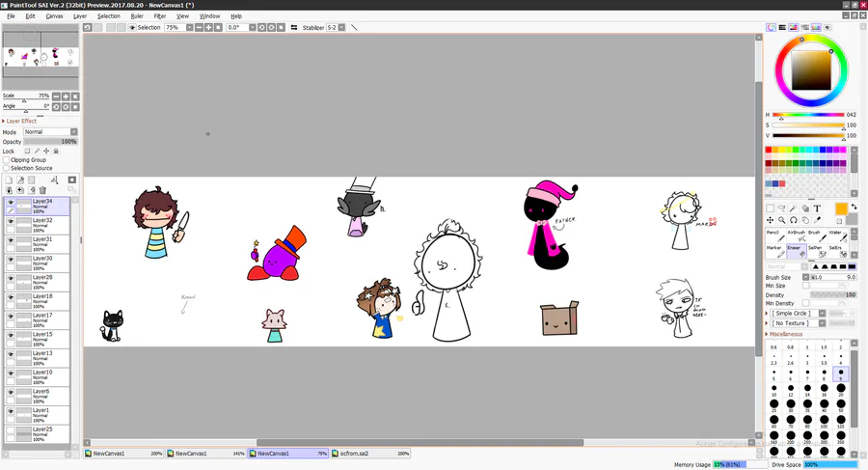The image size is (868, 470).
Task: Select the Zoom magnifier tool
Action: [781, 220]
